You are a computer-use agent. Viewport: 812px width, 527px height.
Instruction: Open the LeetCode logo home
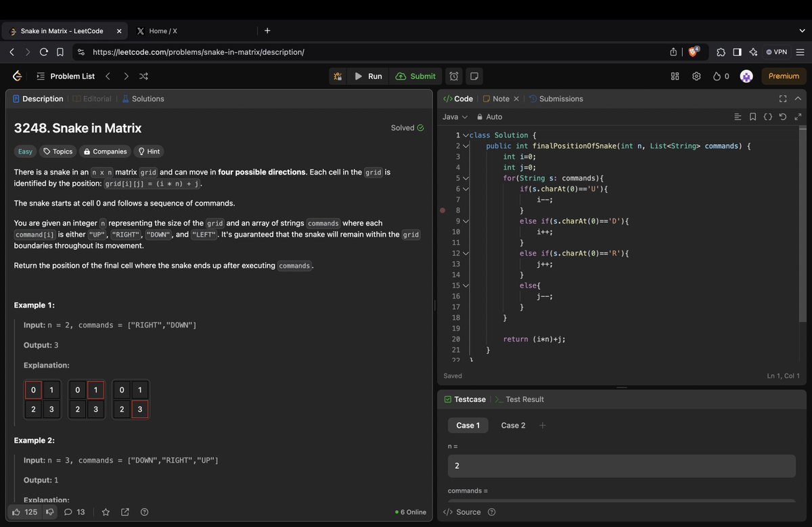pos(18,76)
